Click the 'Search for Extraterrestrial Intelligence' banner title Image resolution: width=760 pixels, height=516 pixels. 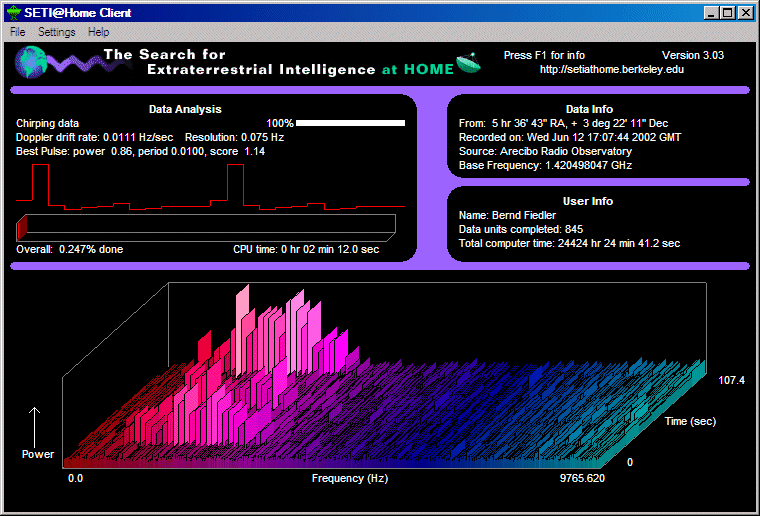tap(279, 62)
